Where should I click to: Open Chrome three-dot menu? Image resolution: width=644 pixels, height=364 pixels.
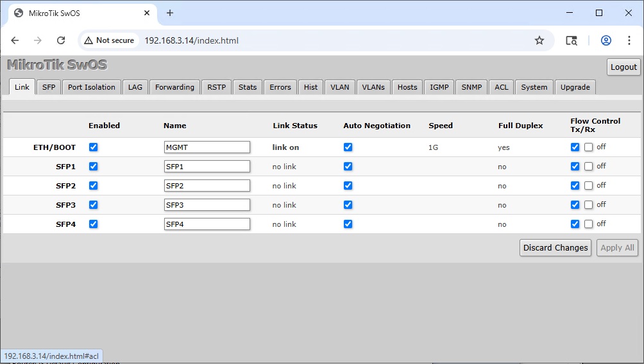pyautogui.click(x=629, y=40)
